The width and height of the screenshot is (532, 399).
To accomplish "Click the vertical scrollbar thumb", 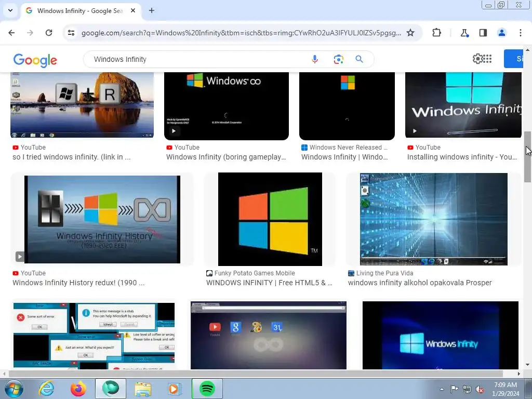I will tap(528, 157).
